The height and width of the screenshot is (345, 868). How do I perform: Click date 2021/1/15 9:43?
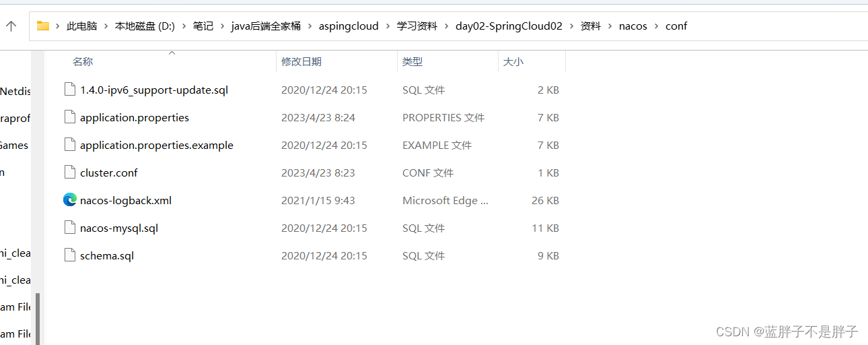pos(318,200)
